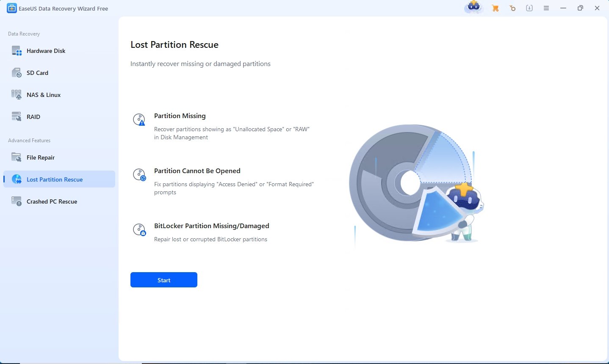Click the Partition Missing disk icon

pyautogui.click(x=139, y=120)
